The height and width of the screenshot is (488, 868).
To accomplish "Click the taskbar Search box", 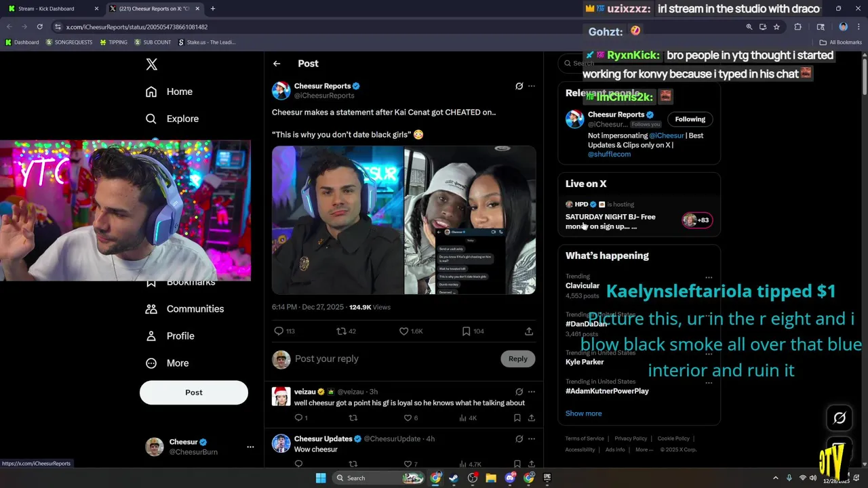I will tap(380, 478).
